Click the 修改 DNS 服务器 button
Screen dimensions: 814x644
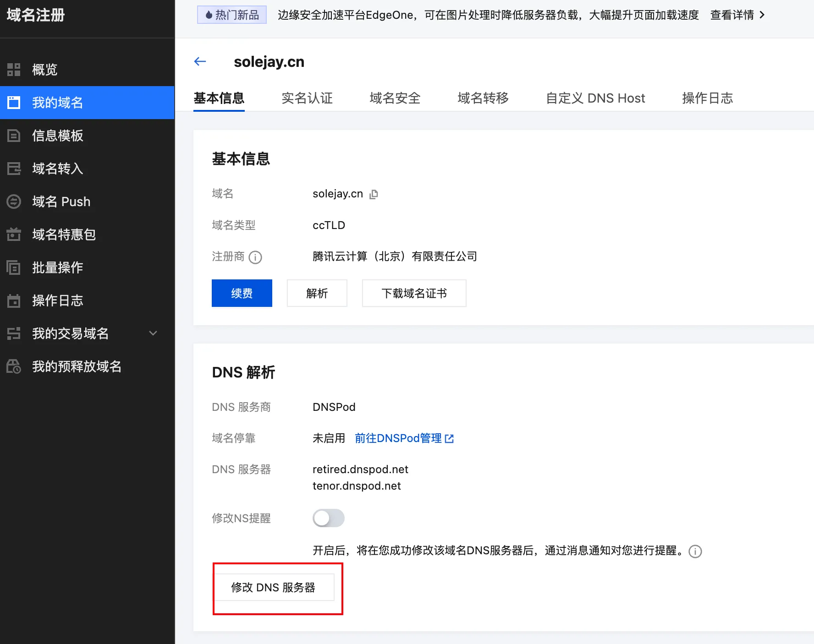click(x=273, y=587)
